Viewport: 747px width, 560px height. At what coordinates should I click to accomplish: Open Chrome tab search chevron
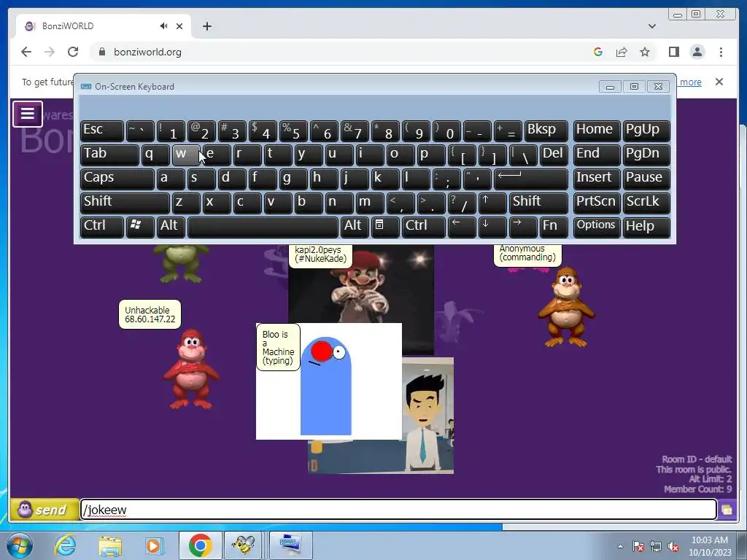point(652,26)
